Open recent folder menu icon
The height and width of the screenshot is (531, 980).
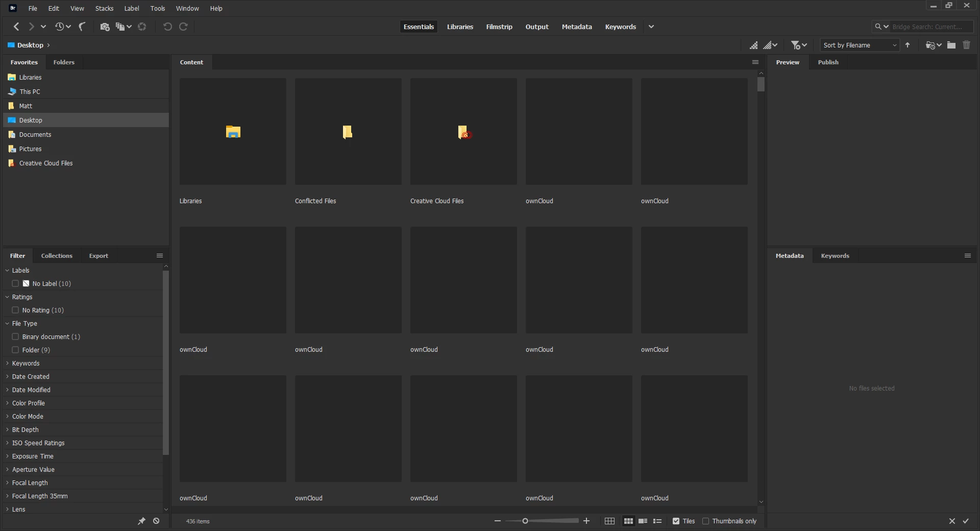(934, 45)
